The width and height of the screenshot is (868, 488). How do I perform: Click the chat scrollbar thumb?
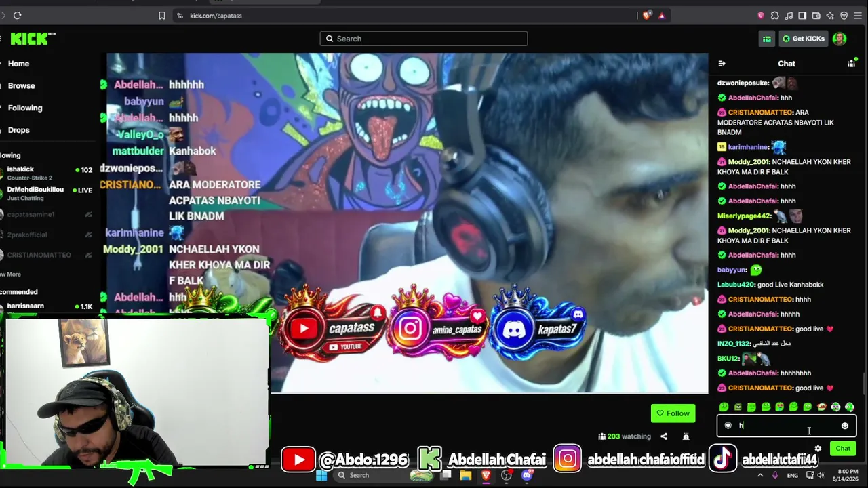[x=864, y=382]
